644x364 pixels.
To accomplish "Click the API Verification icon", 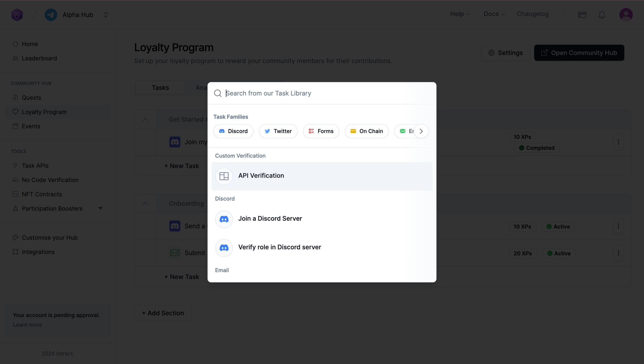I will coord(224,176).
